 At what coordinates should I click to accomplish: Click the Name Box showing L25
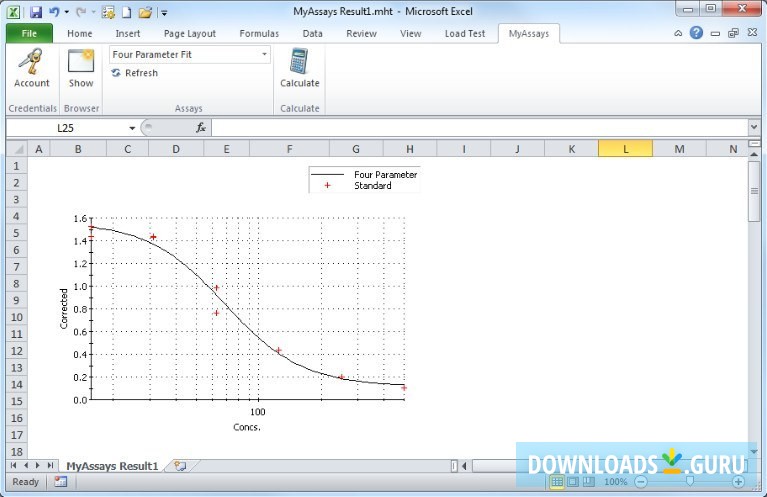coord(66,128)
